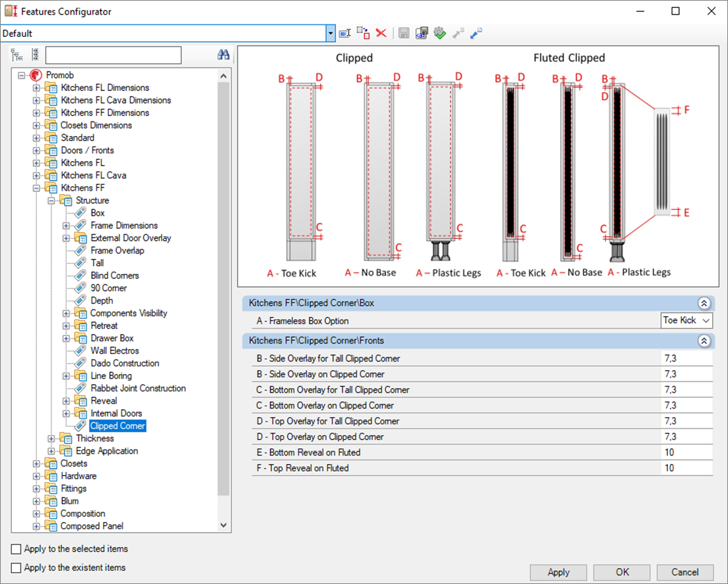Click the red X delete configuration icon
The width and height of the screenshot is (728, 584).
(381, 33)
